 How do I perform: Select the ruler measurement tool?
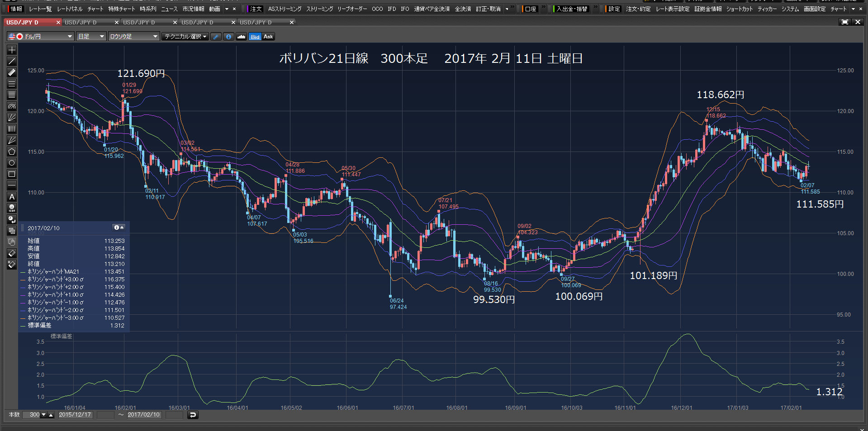pyautogui.click(x=12, y=72)
